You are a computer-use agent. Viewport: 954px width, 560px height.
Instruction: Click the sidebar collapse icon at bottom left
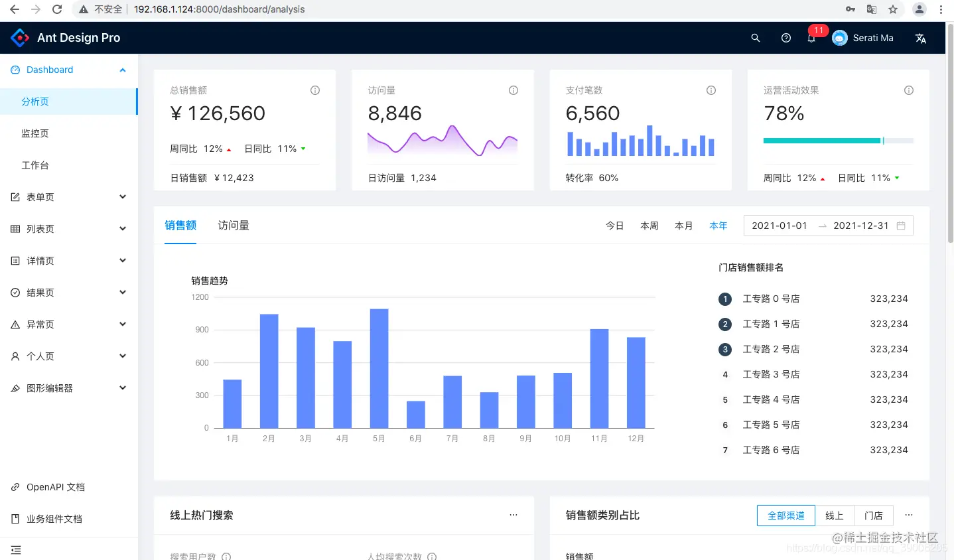16,550
